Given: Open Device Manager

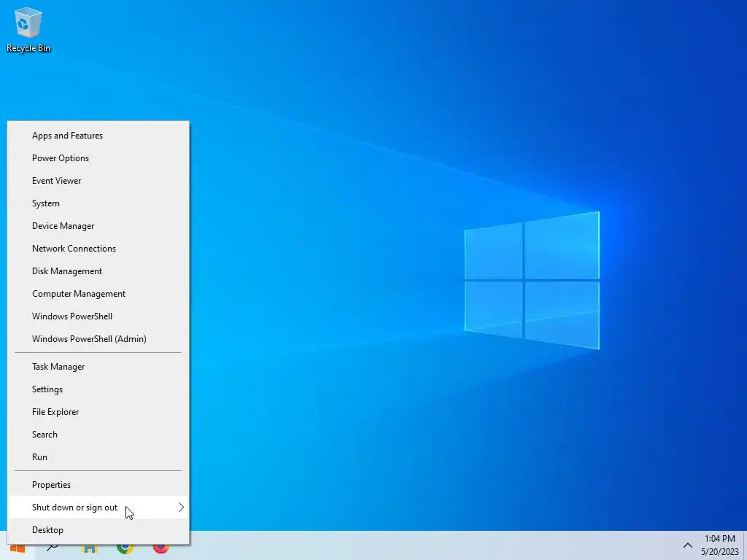Looking at the screenshot, I should pyautogui.click(x=98, y=226).
